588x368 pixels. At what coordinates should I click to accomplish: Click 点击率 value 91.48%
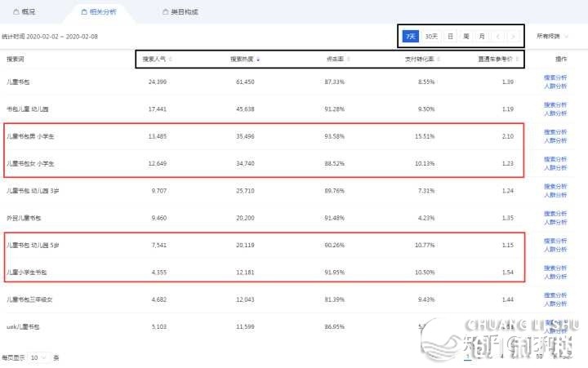(x=335, y=218)
